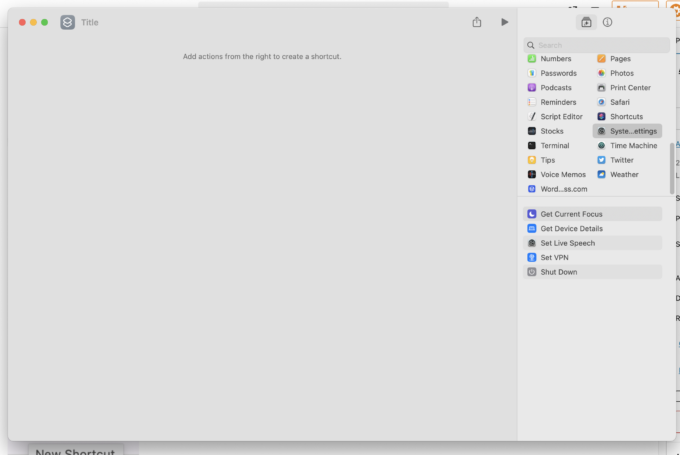The image size is (680, 455).
Task: Select the Numbers app category
Action: 555,59
